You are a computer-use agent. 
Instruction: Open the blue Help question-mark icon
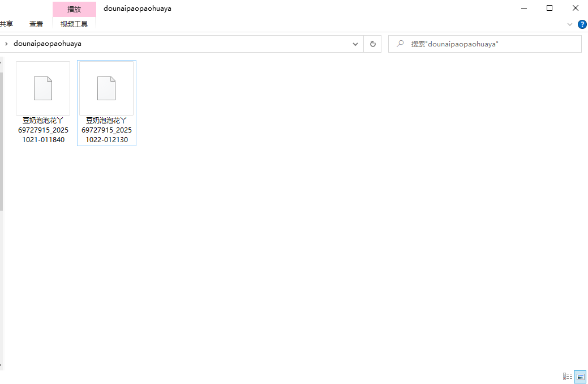pos(582,24)
